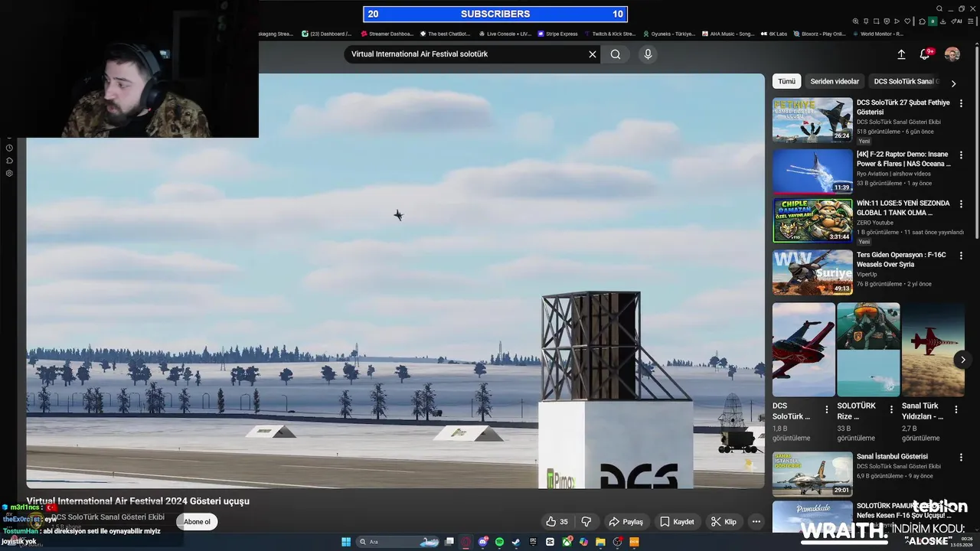
Task: Select the Seriden videolar filter chip
Action: point(835,81)
